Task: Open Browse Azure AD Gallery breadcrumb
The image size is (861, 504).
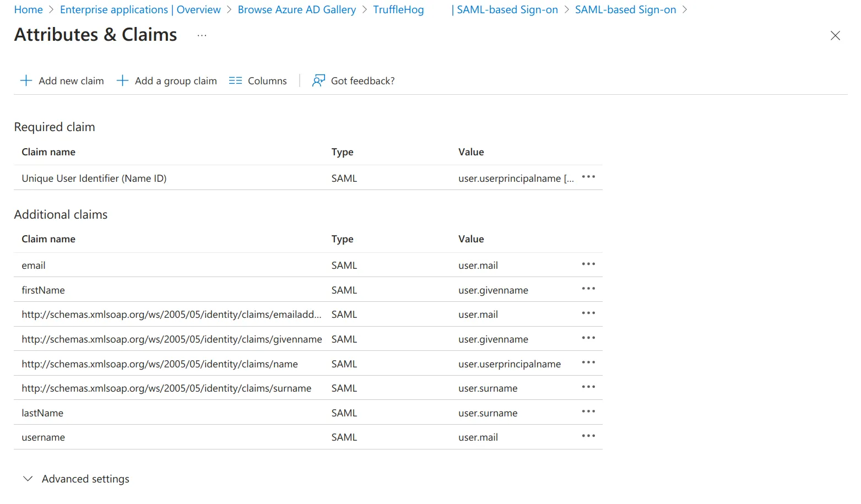Action: 296,10
